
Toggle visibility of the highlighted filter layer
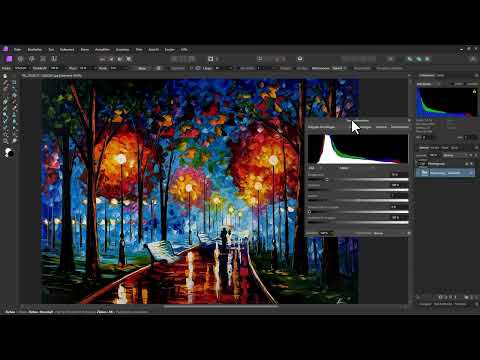471,173
